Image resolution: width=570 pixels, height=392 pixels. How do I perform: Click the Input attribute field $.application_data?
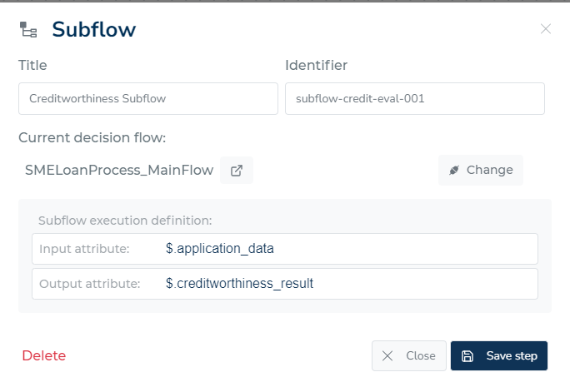[x=285, y=249]
